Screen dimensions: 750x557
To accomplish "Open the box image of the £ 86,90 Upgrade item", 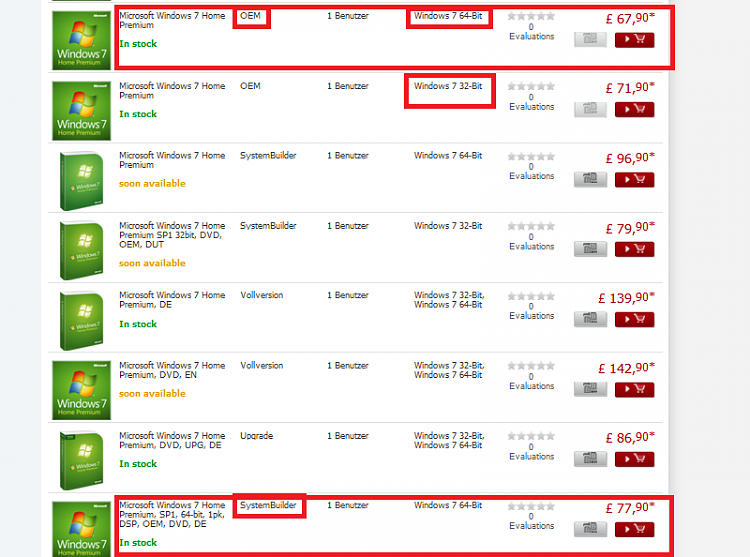I will [x=81, y=460].
